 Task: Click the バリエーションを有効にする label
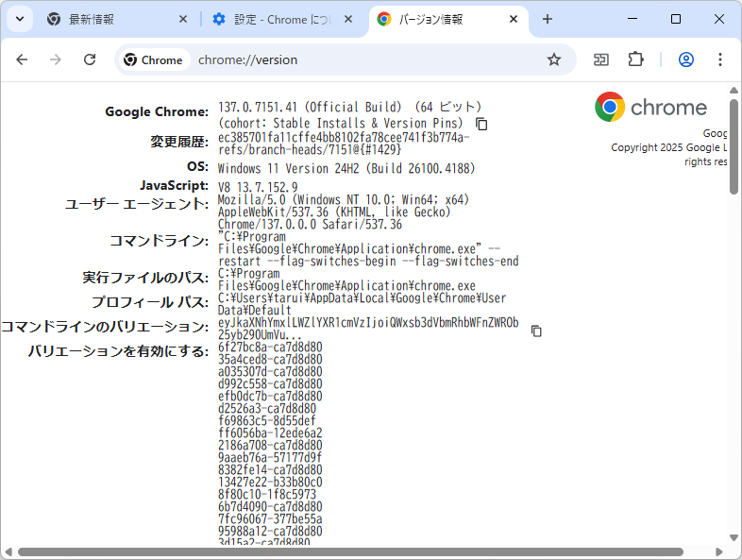click(118, 351)
